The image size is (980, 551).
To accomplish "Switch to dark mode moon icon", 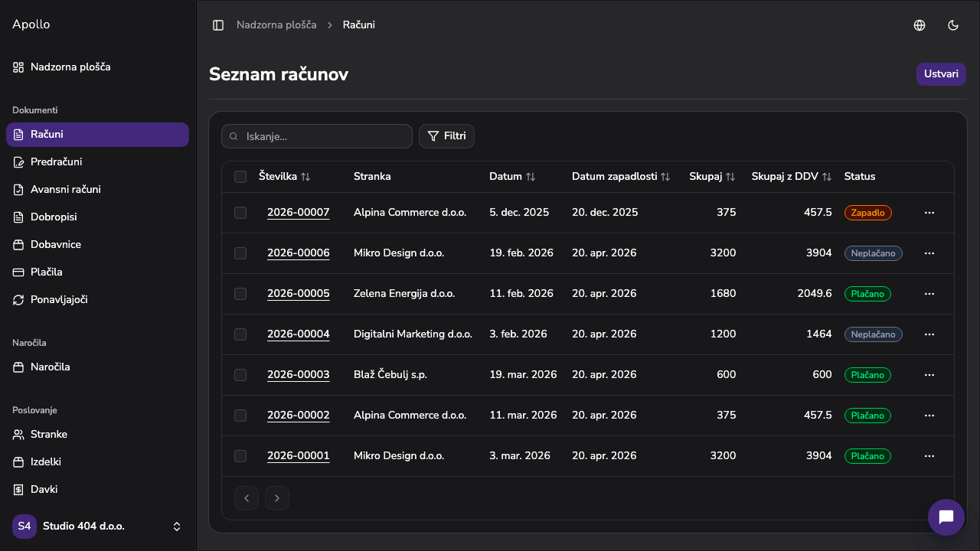I will pyautogui.click(x=953, y=25).
